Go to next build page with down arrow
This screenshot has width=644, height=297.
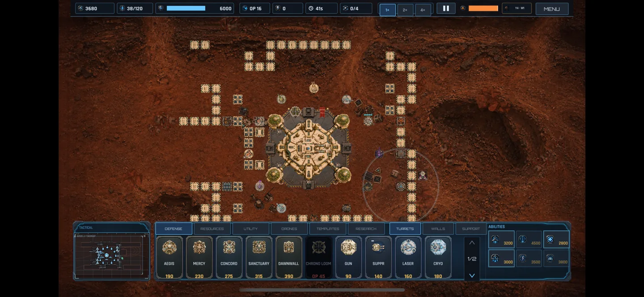click(x=472, y=275)
